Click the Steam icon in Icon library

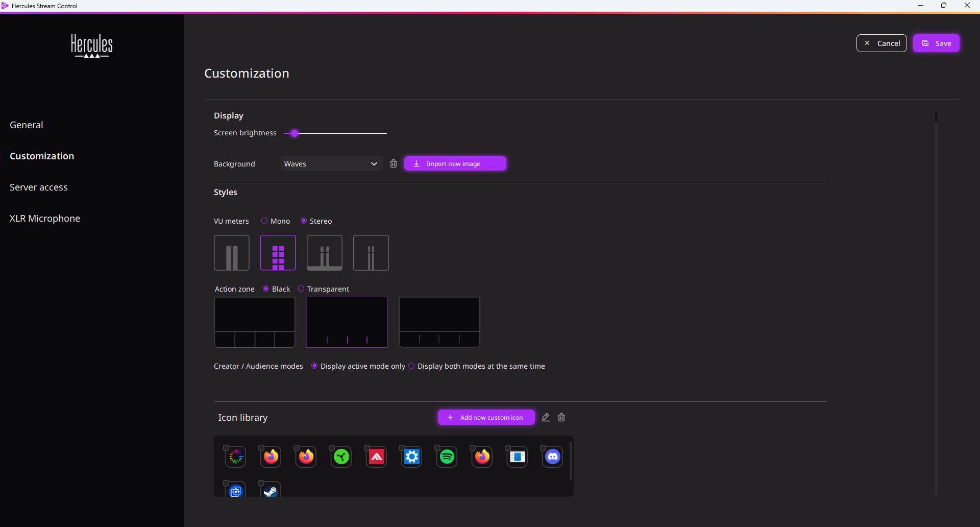(x=271, y=491)
